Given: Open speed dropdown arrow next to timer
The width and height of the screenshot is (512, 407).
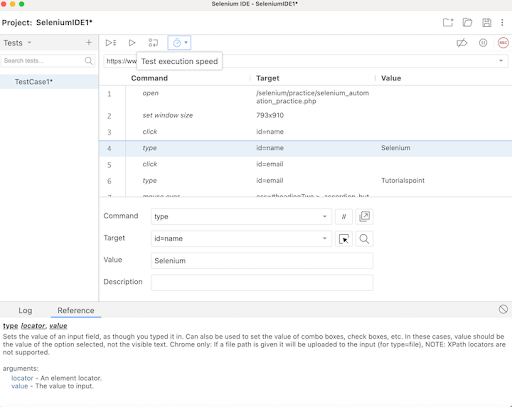Looking at the screenshot, I should pos(186,43).
